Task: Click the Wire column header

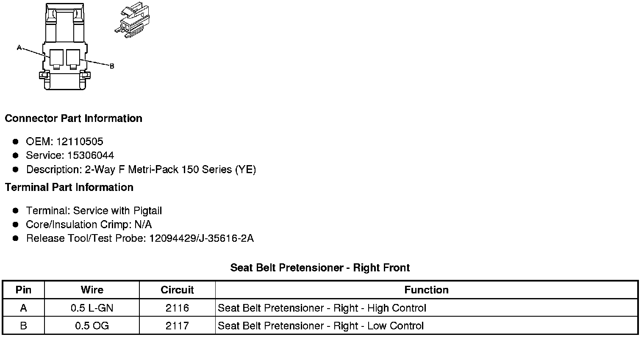Action: pos(92,290)
